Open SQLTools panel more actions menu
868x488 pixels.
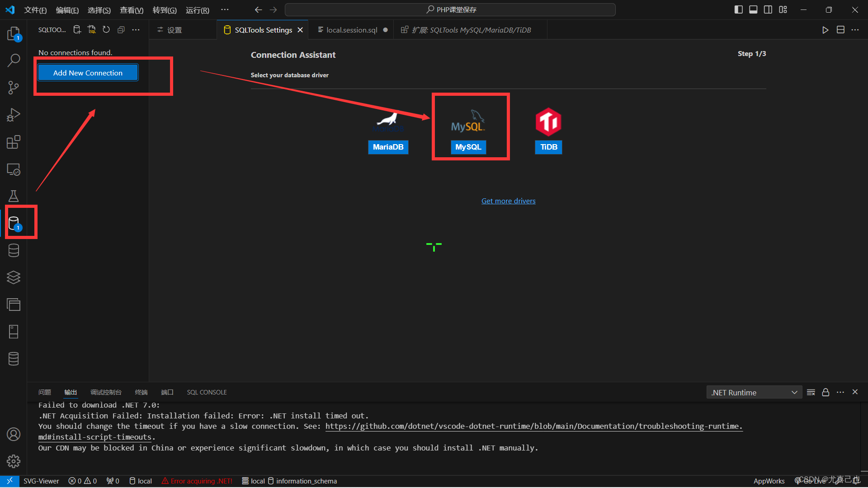(136, 30)
